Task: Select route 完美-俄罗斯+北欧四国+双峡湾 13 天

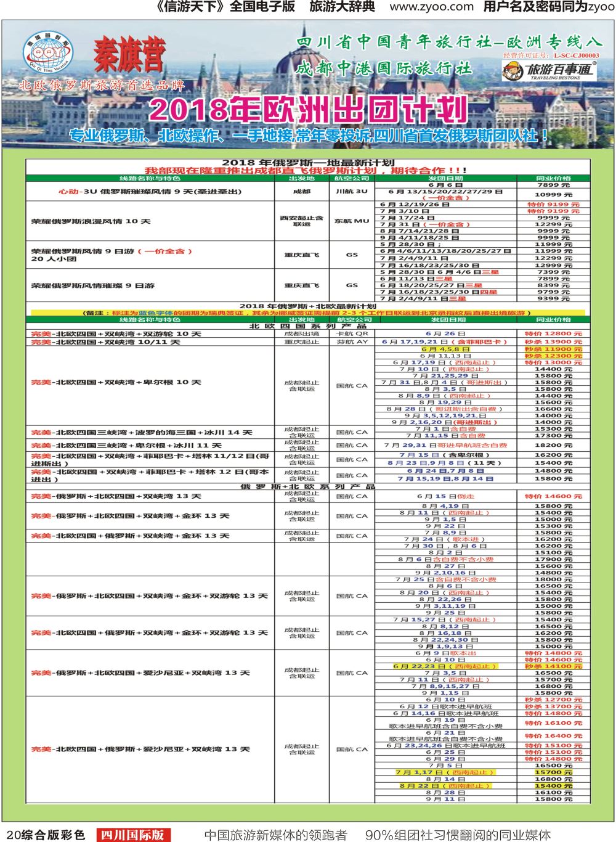Action: [116, 496]
